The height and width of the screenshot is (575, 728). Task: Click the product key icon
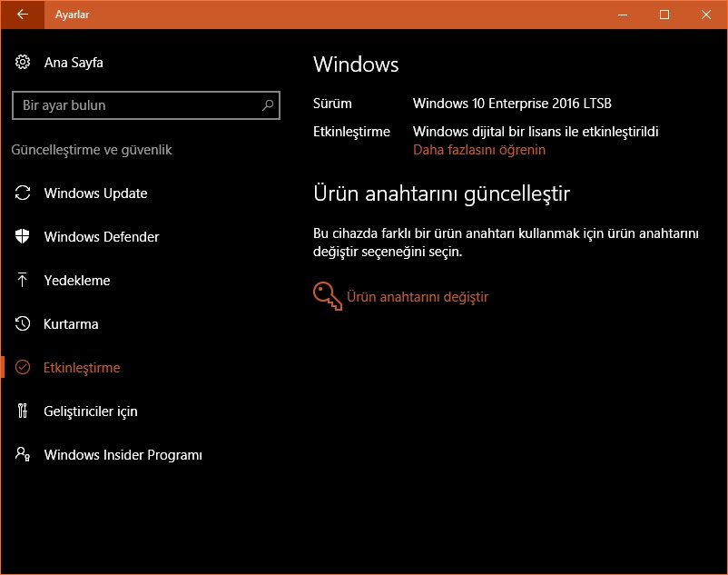pos(328,296)
